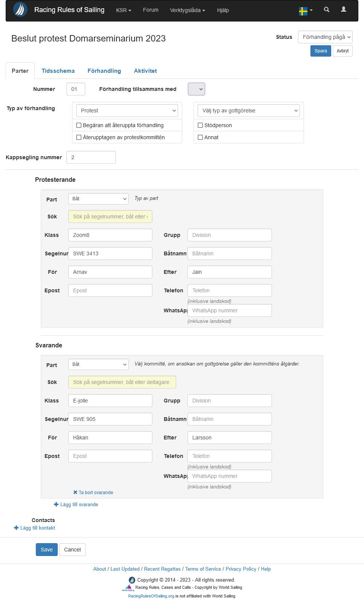
Task: Click the Cancel button at bottom
Action: tap(72, 550)
